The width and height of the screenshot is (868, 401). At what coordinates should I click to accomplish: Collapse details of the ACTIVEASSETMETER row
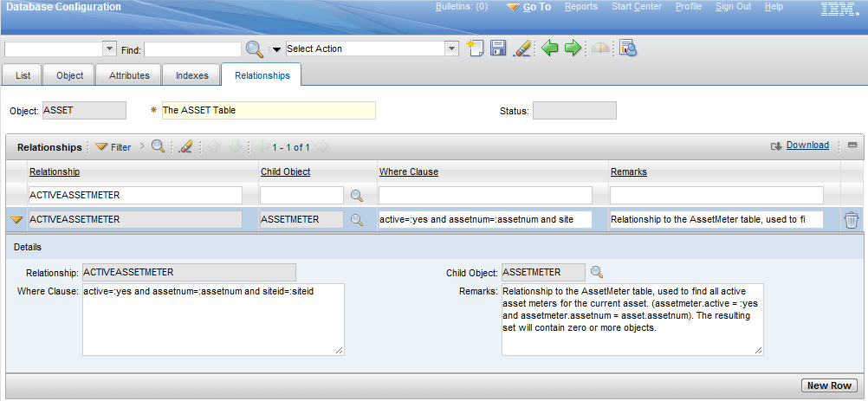16,220
